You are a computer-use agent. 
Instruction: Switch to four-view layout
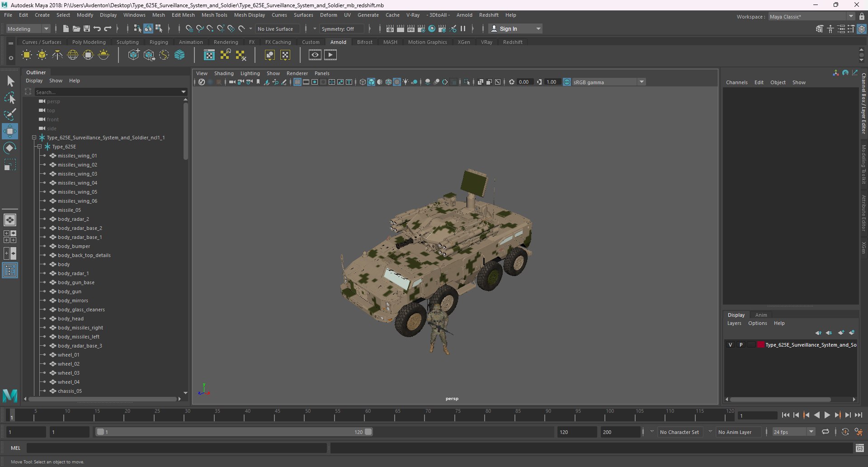click(x=10, y=237)
